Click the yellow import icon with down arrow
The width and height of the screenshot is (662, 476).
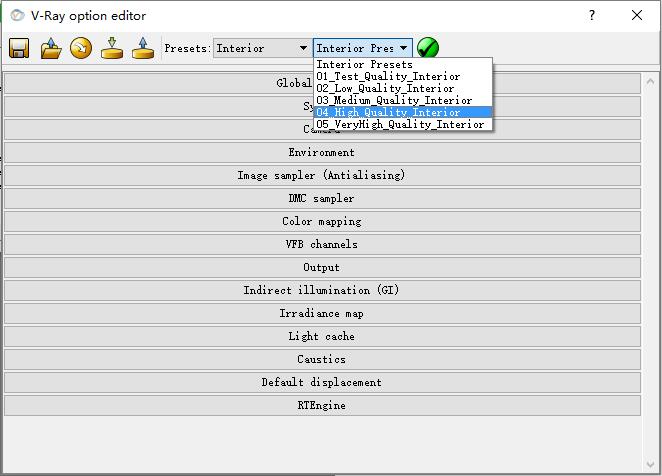point(112,48)
